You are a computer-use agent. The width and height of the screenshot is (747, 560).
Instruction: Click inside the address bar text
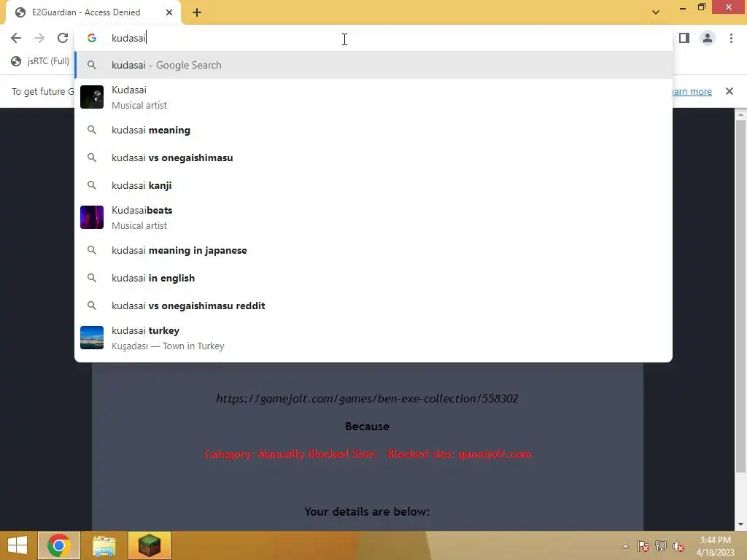(128, 38)
